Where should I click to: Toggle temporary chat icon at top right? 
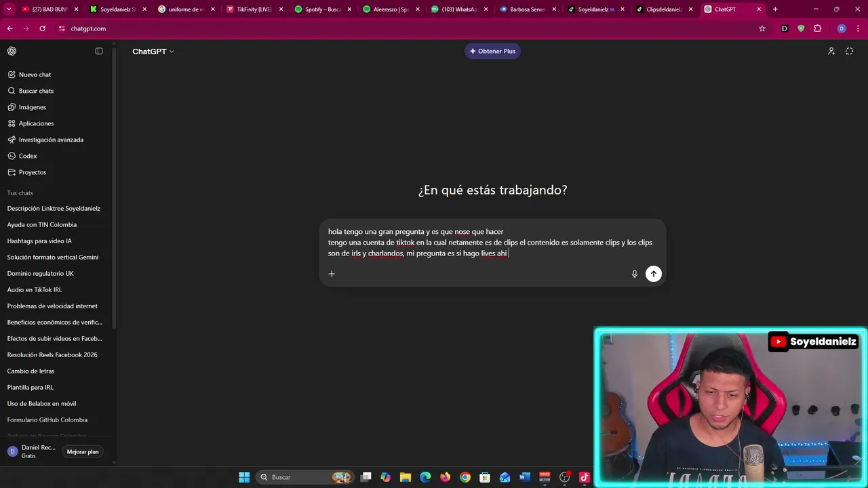[x=849, y=51]
